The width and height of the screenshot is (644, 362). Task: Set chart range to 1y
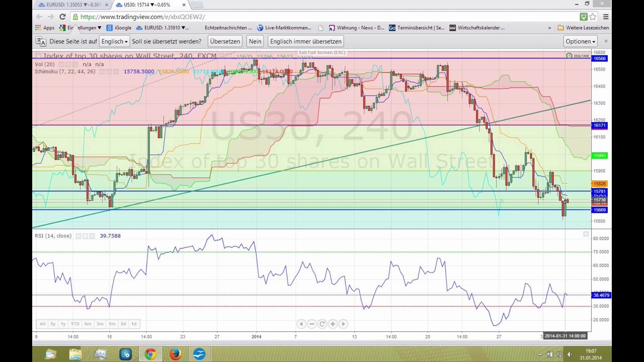click(x=63, y=324)
